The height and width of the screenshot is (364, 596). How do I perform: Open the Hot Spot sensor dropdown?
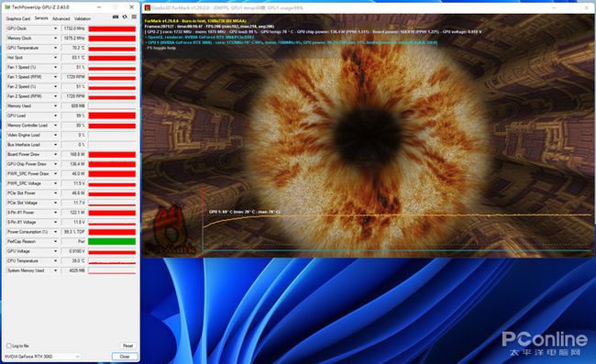click(56, 58)
